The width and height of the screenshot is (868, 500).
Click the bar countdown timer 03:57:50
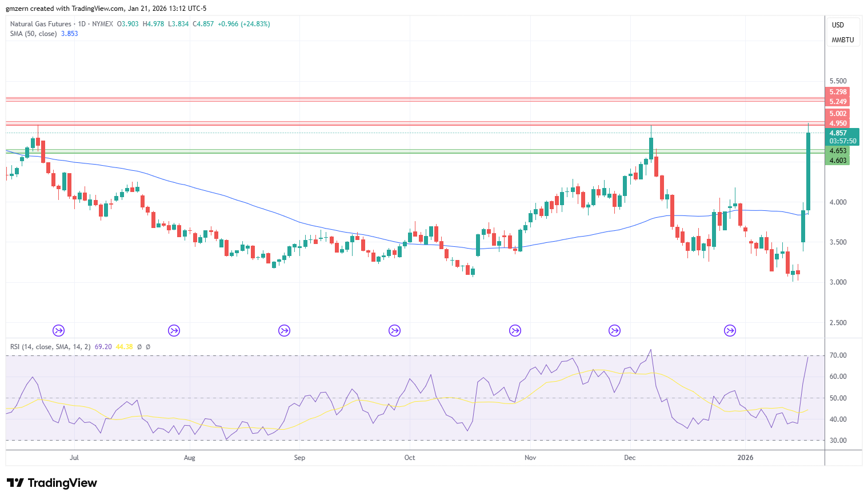(x=843, y=141)
